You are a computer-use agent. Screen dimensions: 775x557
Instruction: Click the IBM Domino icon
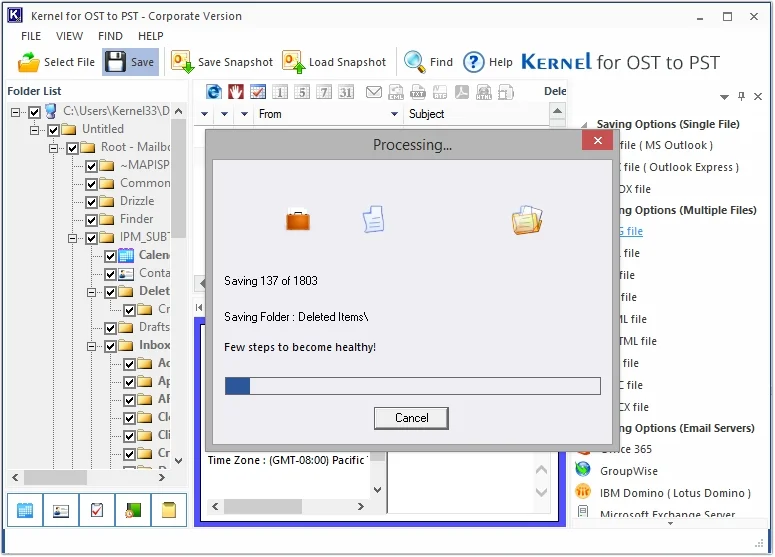coord(583,491)
